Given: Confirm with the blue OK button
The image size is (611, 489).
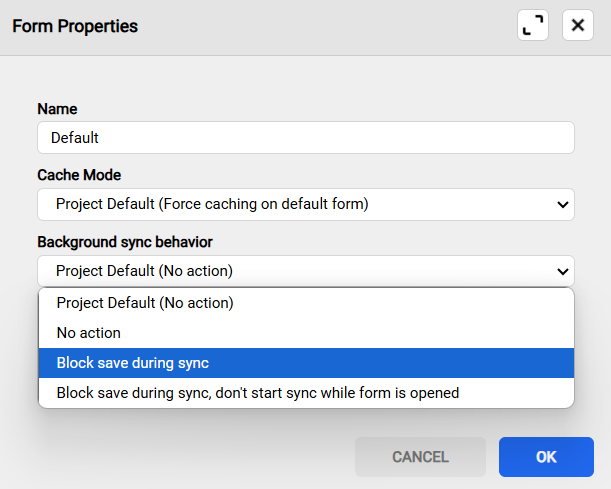Looking at the screenshot, I should (546, 457).
